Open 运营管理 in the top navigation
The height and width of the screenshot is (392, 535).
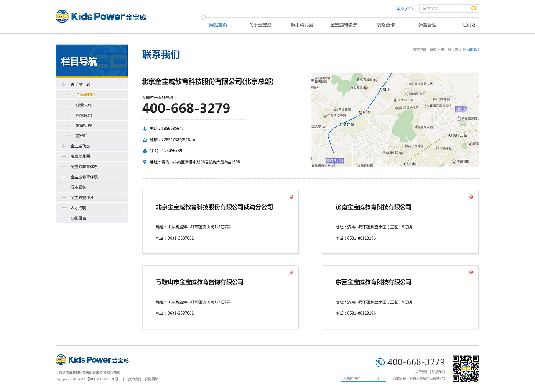click(x=427, y=25)
